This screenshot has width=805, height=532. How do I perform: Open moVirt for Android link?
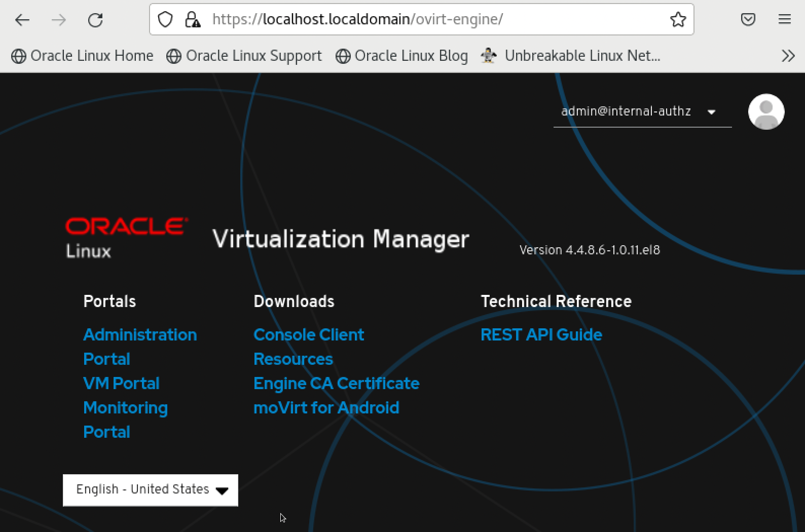(326, 408)
